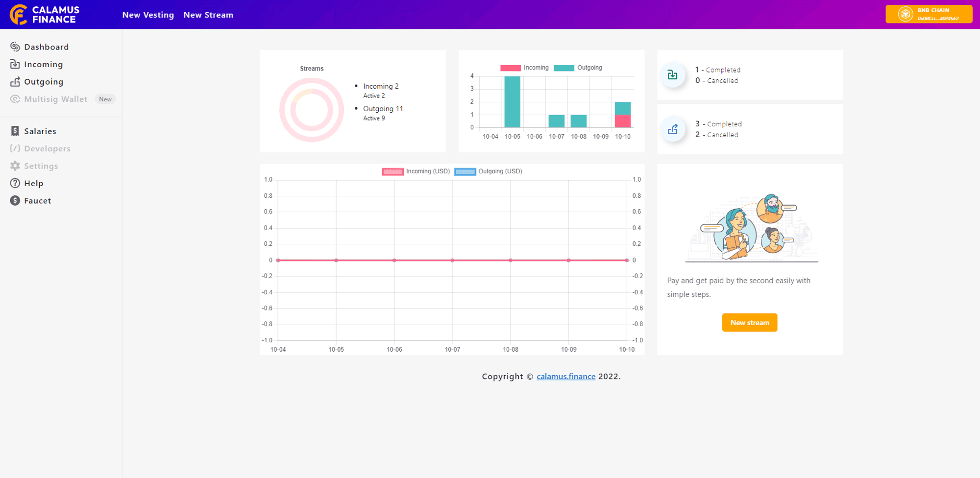Click the 10-10 outgoing teal bar segment
The width and height of the screenshot is (980, 478).
tap(623, 108)
